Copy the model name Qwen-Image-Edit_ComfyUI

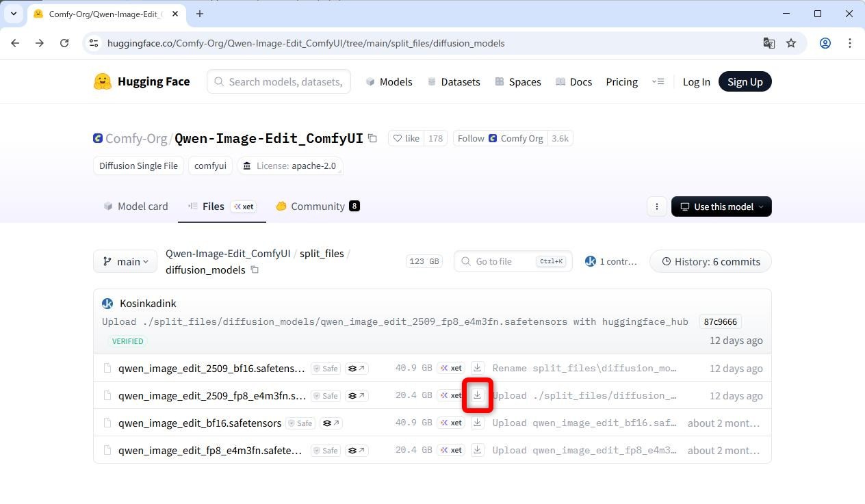[372, 138]
